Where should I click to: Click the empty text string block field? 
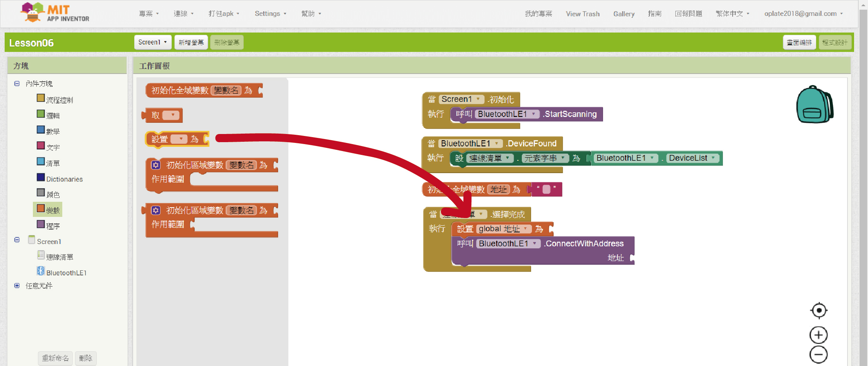[x=546, y=189]
